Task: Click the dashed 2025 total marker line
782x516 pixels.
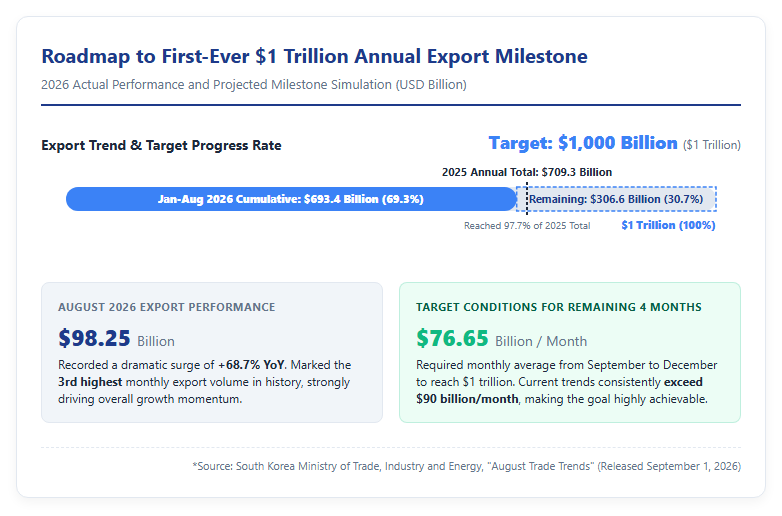Action: pos(527,199)
